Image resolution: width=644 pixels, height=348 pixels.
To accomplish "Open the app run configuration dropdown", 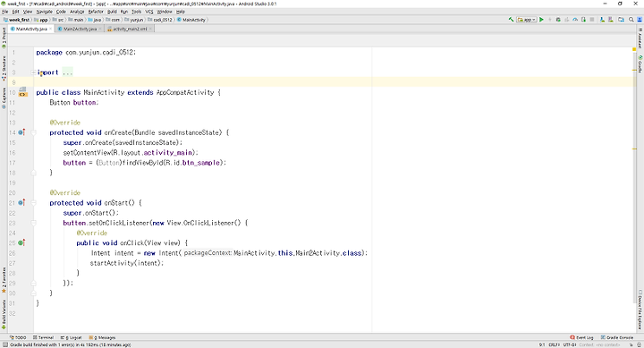I will pyautogui.click(x=527, y=20).
